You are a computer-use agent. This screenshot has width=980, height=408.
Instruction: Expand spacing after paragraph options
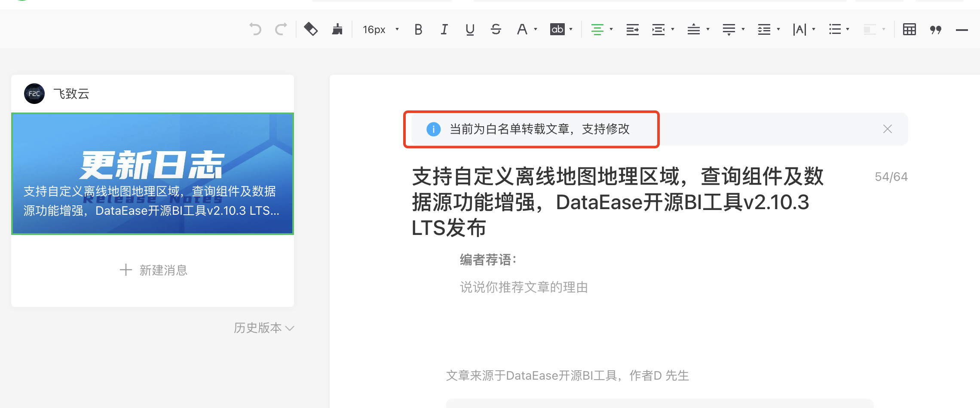743,29
